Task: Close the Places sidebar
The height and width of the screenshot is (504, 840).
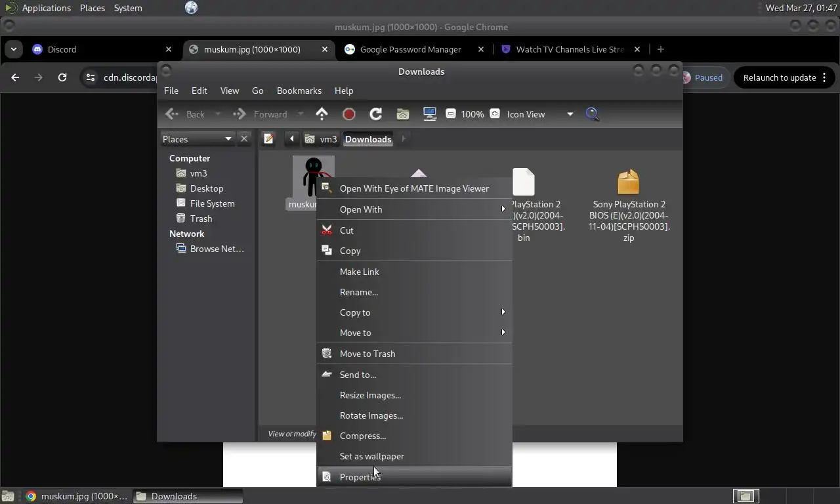Action: (244, 138)
